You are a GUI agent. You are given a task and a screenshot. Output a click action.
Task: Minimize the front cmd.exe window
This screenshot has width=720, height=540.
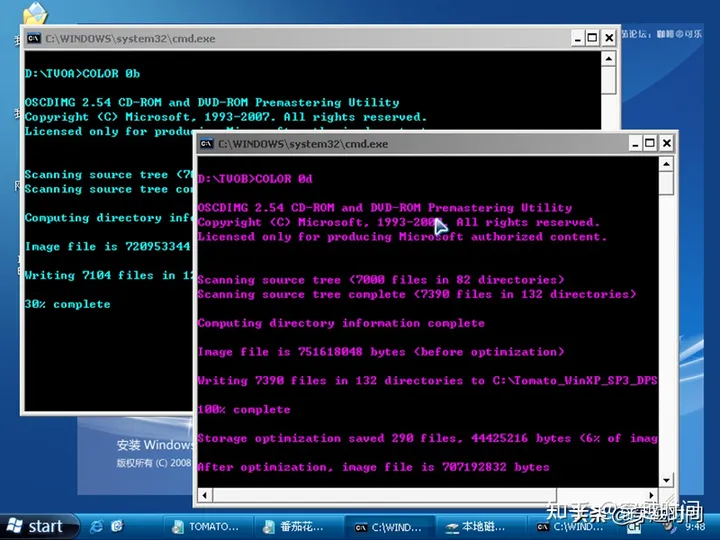(x=635, y=144)
